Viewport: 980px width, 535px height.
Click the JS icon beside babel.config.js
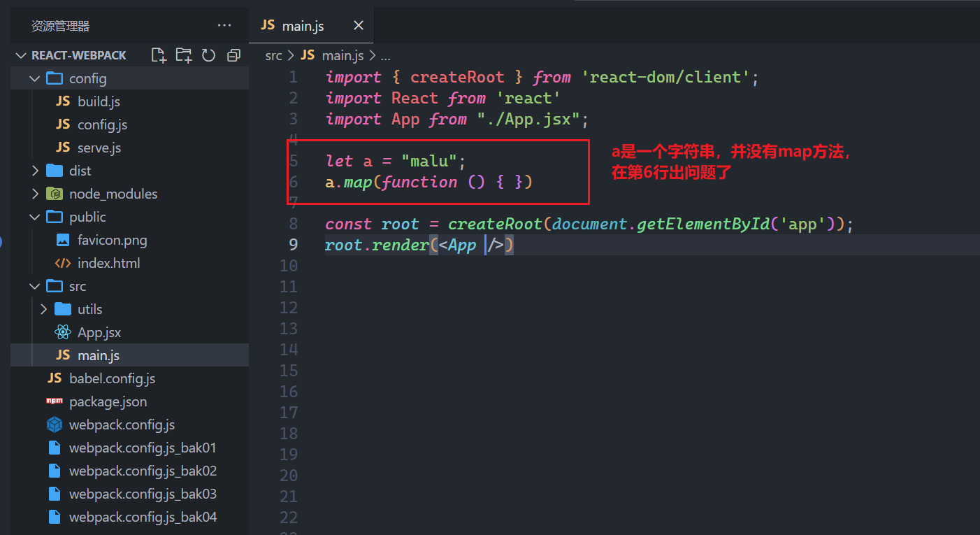click(x=55, y=378)
